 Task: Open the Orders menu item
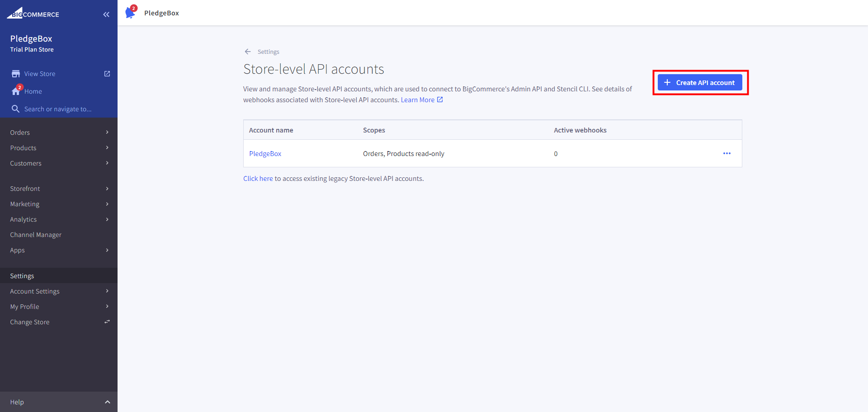(20, 133)
